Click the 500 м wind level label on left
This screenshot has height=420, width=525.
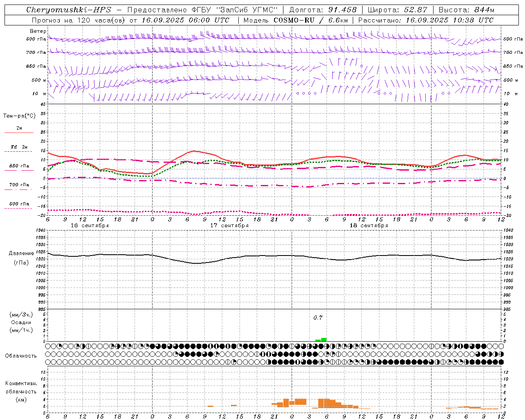coord(39,80)
